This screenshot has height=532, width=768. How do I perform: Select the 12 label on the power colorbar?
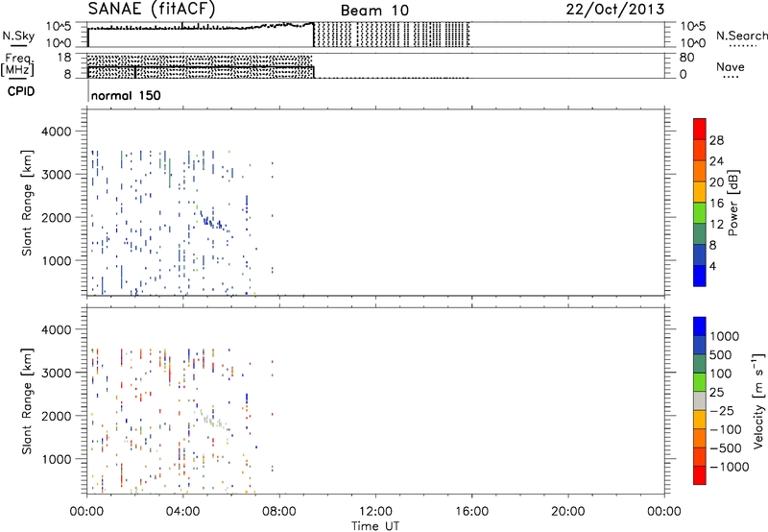point(716,225)
